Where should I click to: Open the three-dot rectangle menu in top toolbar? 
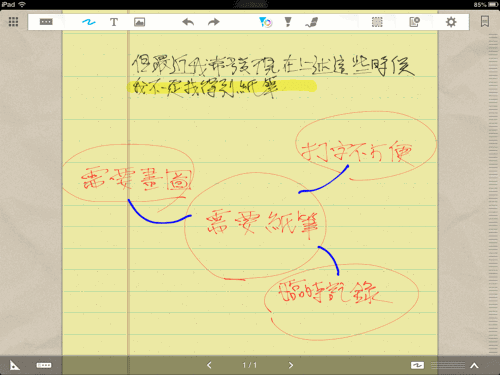pos(46,22)
